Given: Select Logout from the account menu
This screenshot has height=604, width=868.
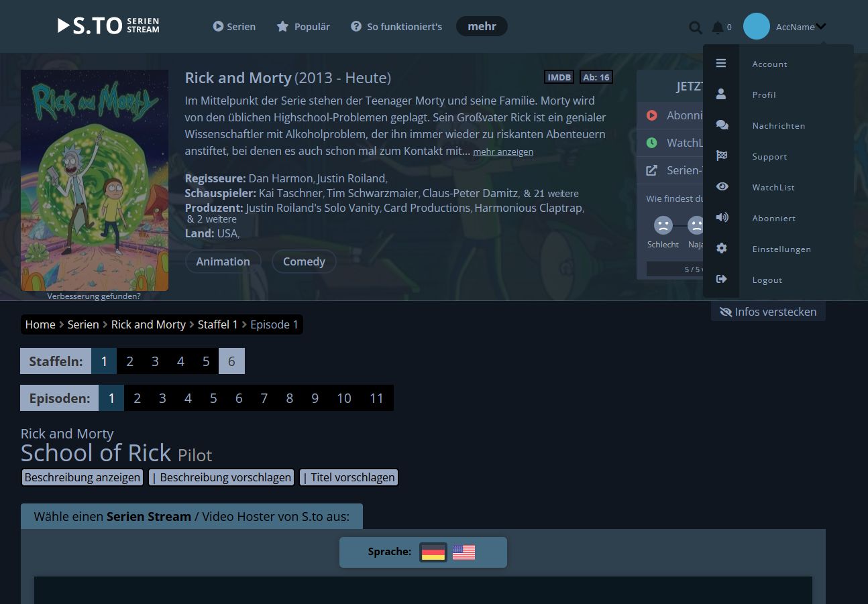Looking at the screenshot, I should click(x=767, y=280).
